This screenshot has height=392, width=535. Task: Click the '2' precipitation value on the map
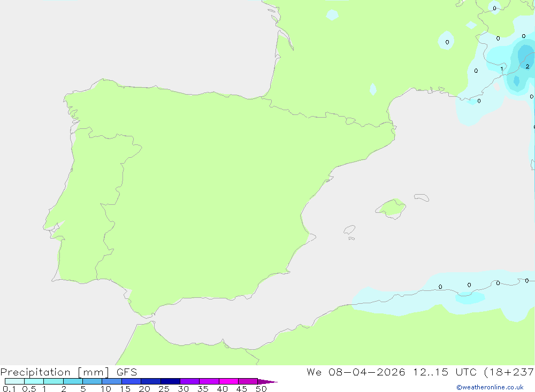pyautogui.click(x=528, y=66)
